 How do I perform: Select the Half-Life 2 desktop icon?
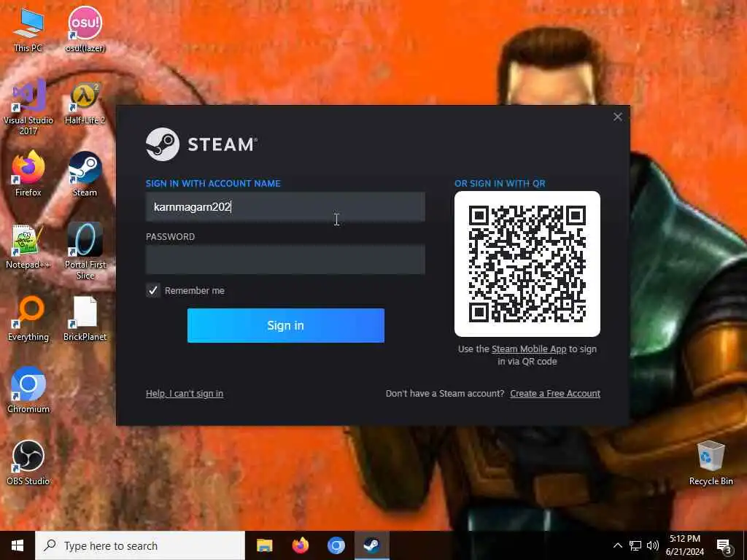85,102
